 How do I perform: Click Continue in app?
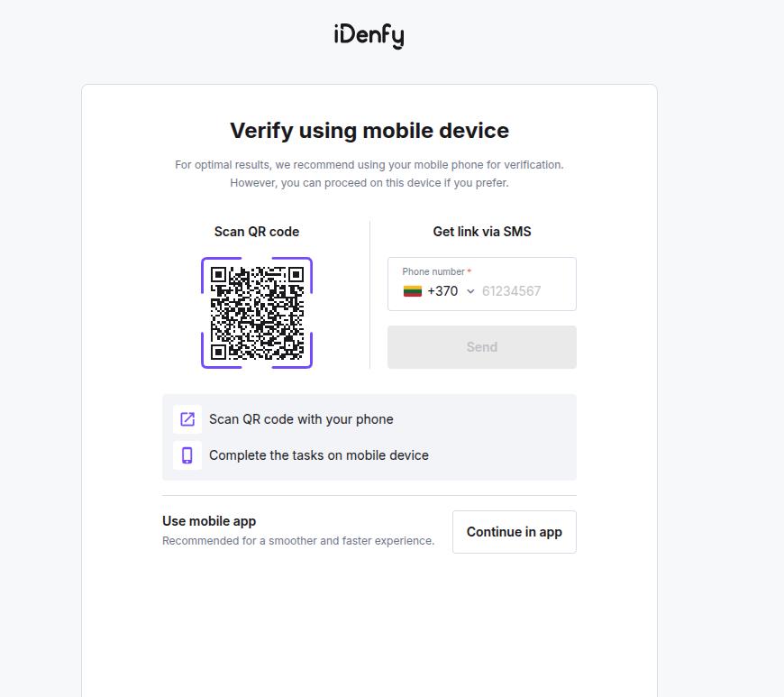514,532
